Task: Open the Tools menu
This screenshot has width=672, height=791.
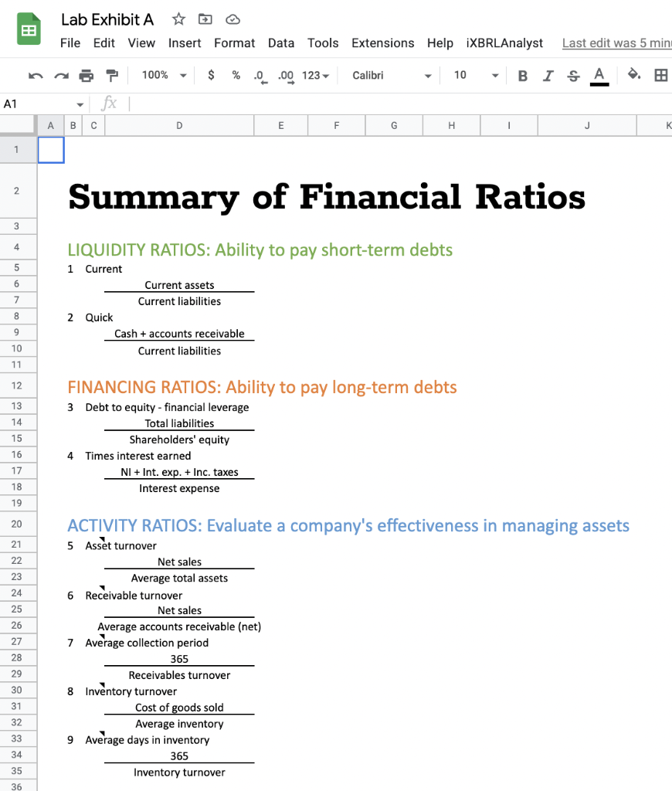Action: (323, 43)
